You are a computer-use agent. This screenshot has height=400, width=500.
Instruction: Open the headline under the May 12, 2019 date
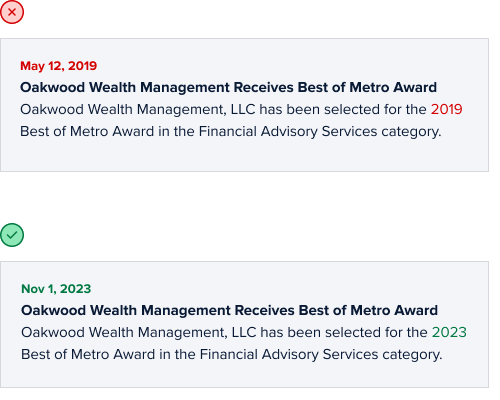point(228,87)
